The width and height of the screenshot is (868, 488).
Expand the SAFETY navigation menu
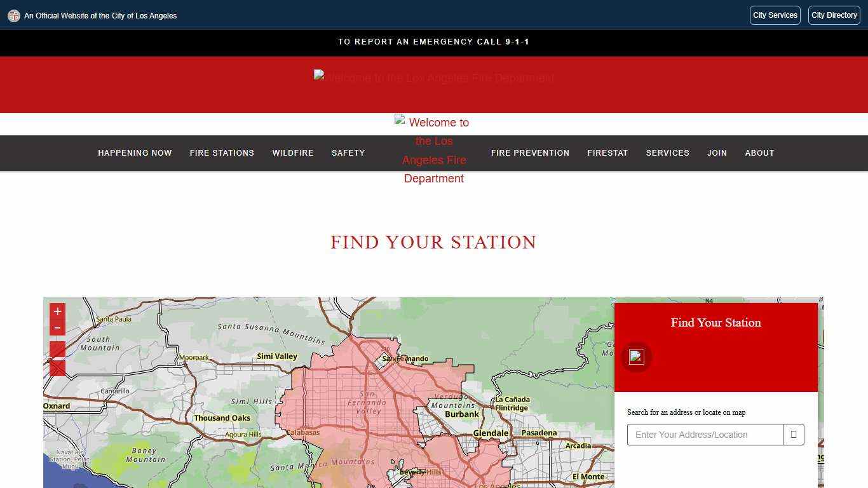point(348,152)
